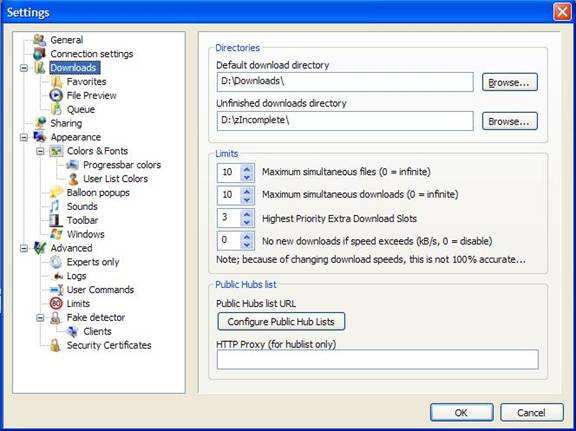Collapse the Downloads tree node
Viewport: 576px width, 431px height.
click(x=24, y=68)
